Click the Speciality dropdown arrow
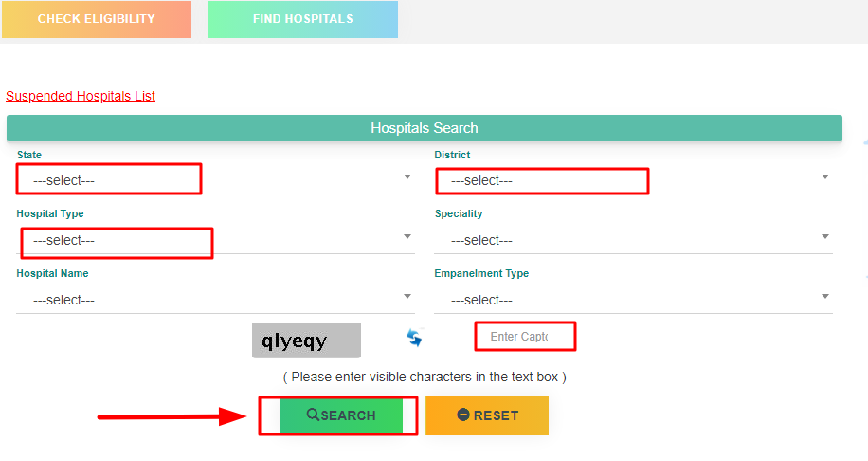 click(825, 236)
